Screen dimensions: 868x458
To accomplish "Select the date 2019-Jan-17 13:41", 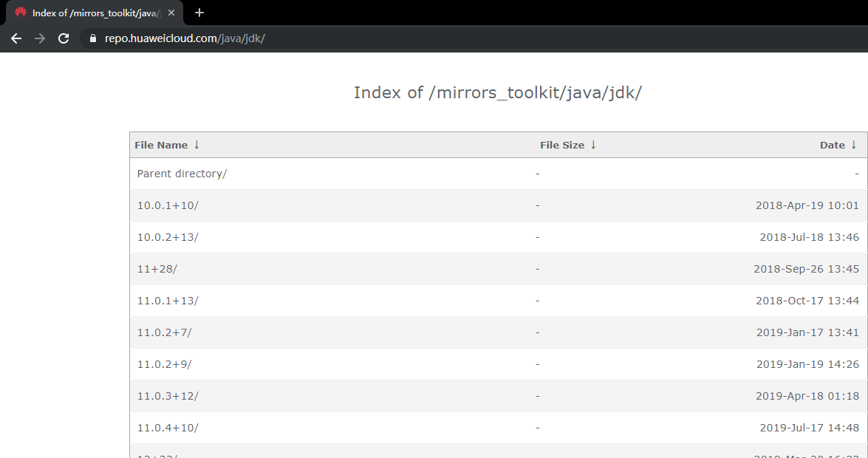I will [x=807, y=332].
